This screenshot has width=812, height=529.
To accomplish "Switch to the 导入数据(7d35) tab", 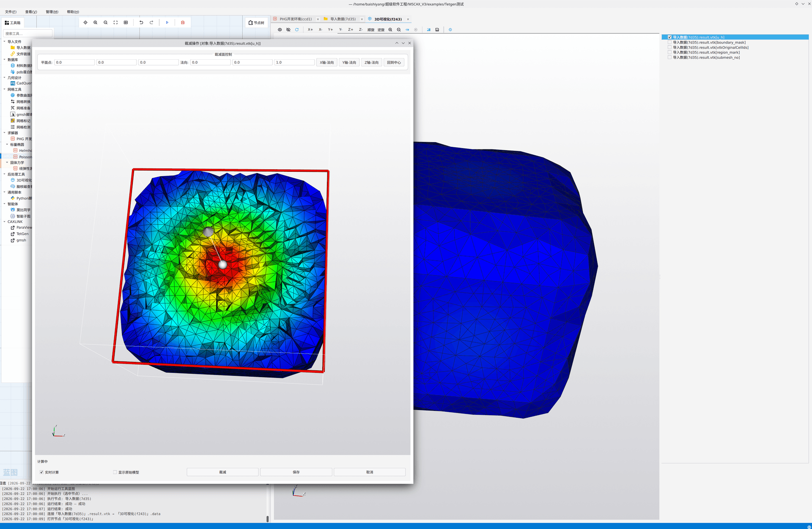I will coord(343,19).
